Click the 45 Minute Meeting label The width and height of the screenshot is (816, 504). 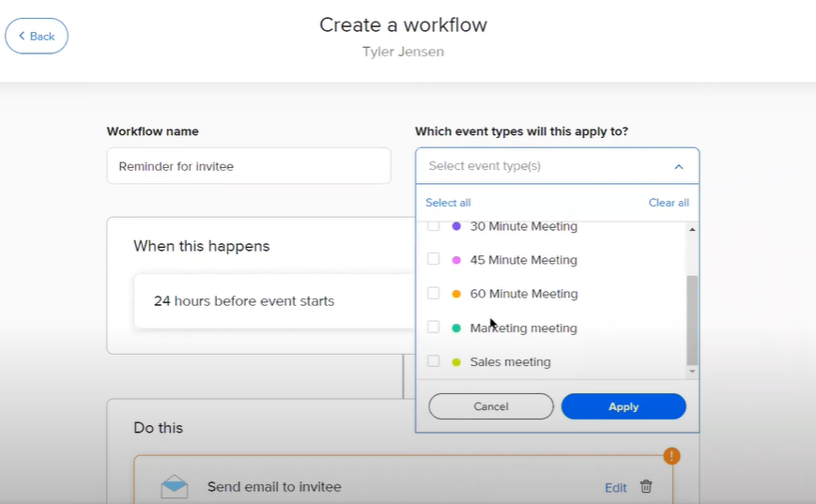[x=524, y=260]
